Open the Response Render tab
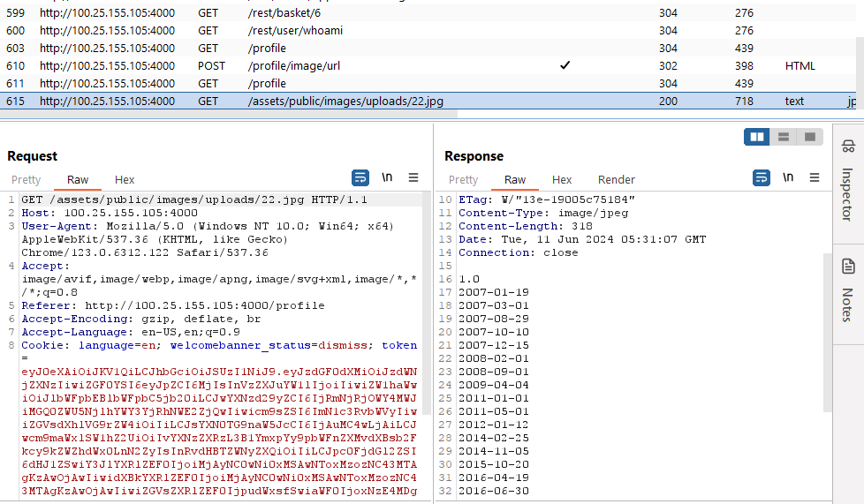The image size is (864, 504). point(617,180)
